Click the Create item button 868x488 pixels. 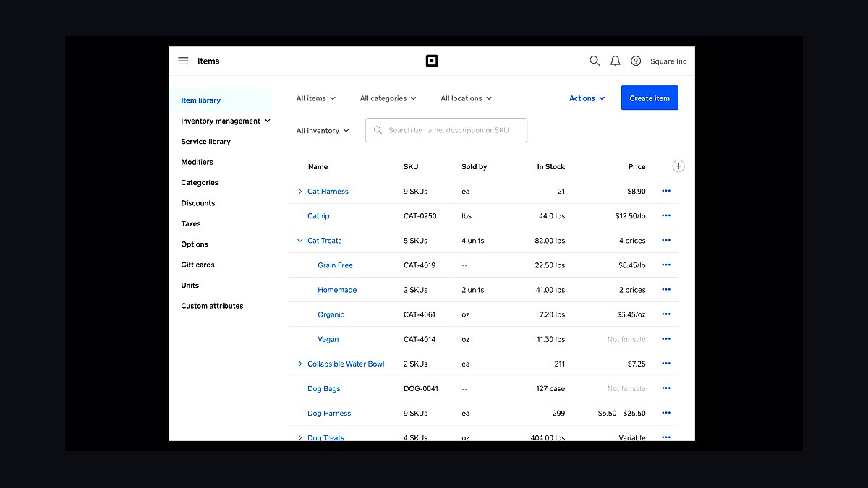click(650, 98)
